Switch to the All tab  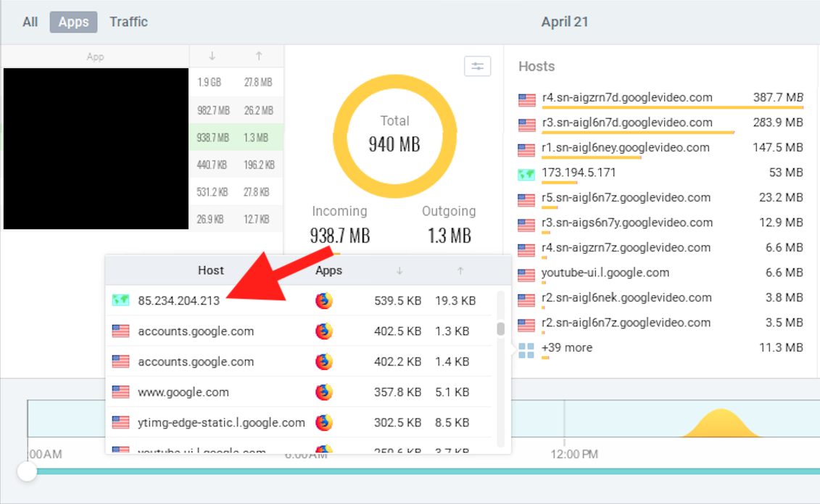coord(30,22)
